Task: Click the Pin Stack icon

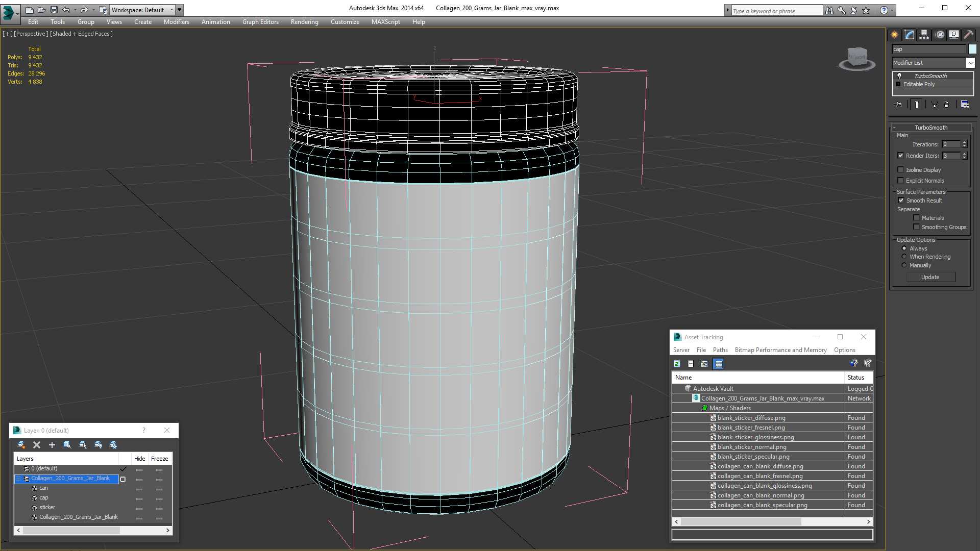Action: [x=899, y=105]
